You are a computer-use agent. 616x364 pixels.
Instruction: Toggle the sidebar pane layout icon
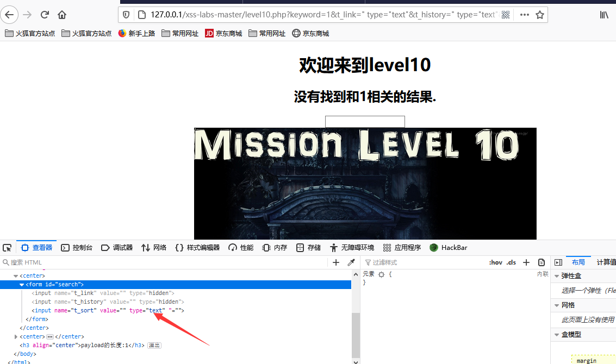point(558,262)
